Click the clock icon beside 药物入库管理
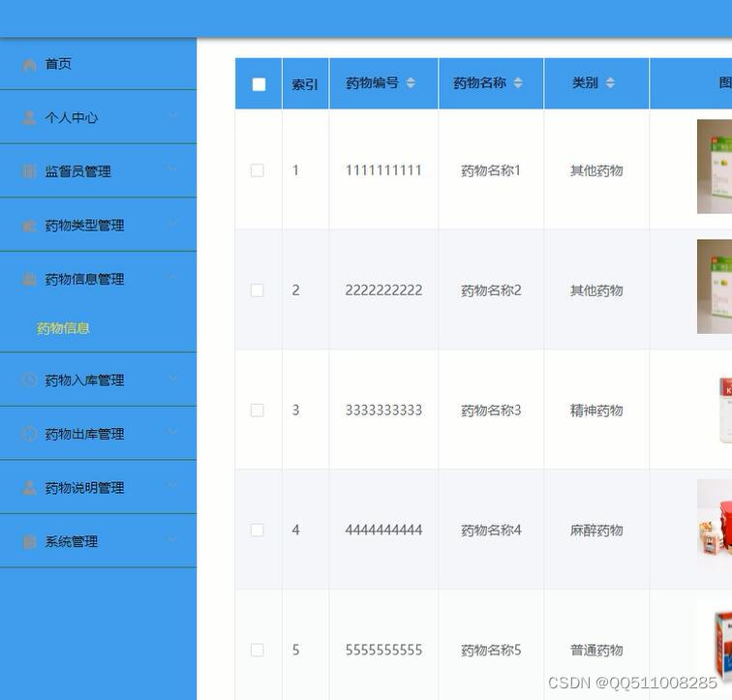The image size is (732, 700). [29, 380]
